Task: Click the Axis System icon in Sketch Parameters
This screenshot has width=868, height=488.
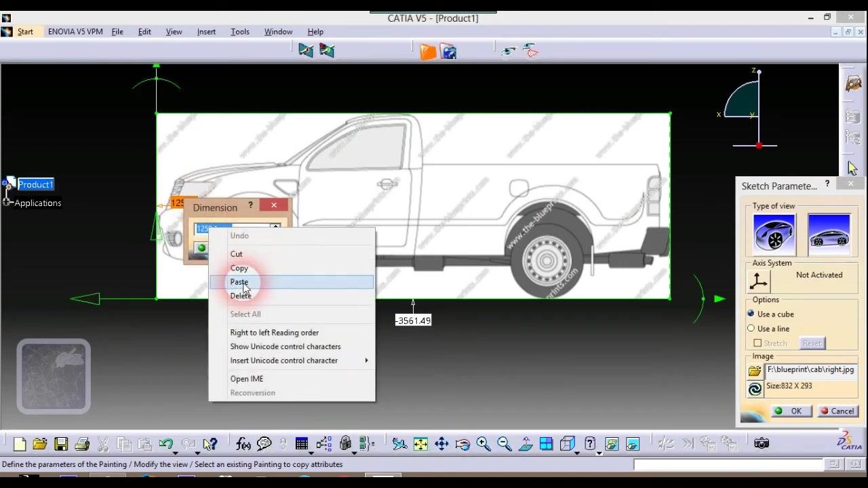Action: [x=759, y=280]
